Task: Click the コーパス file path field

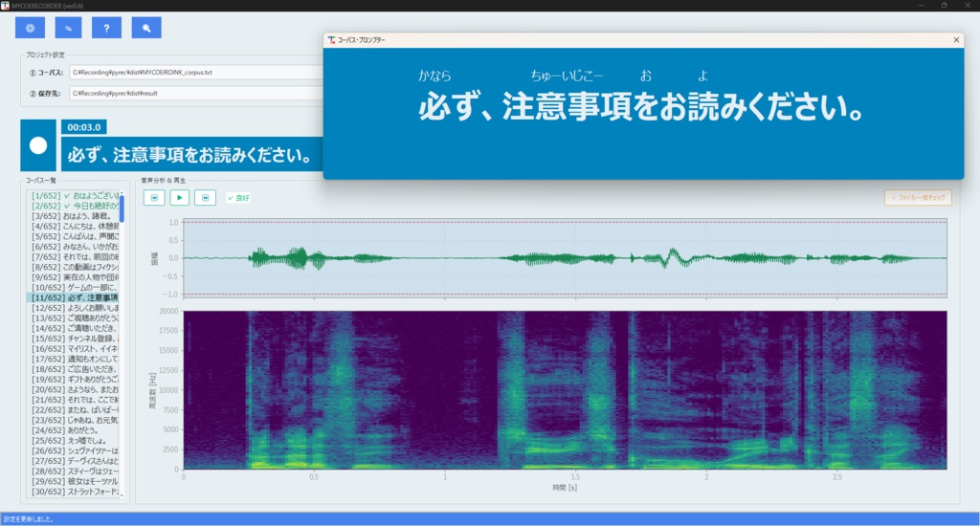Action: pyautogui.click(x=195, y=73)
